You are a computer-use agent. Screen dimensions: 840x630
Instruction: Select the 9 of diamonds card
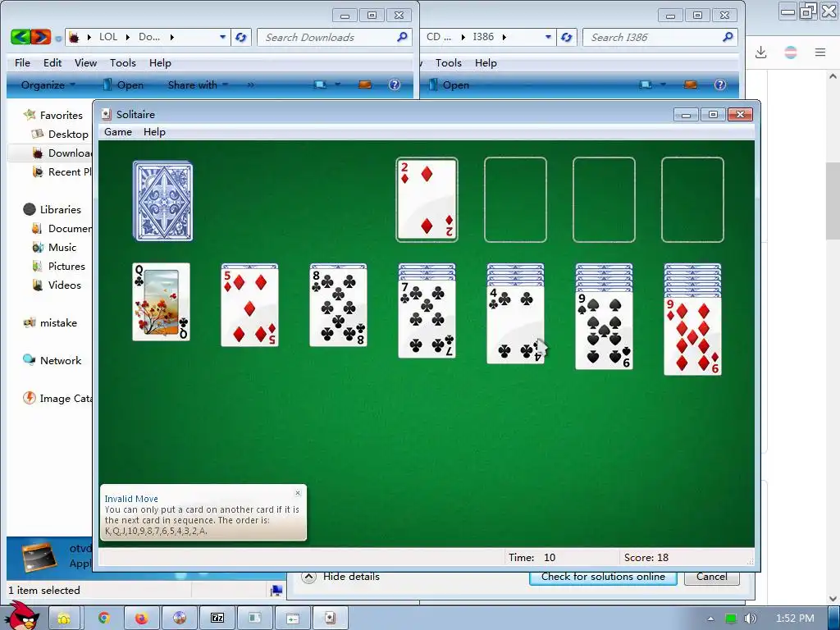[692, 336]
